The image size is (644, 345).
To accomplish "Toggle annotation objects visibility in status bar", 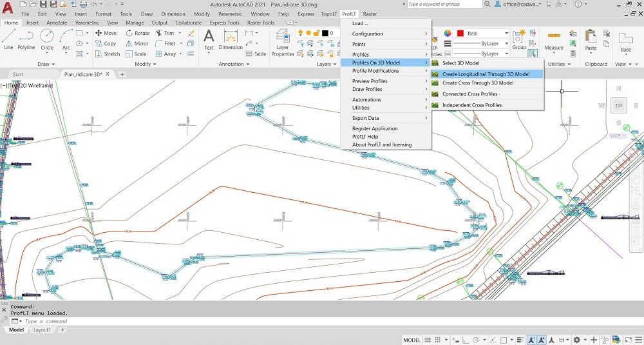I will point(533,340).
